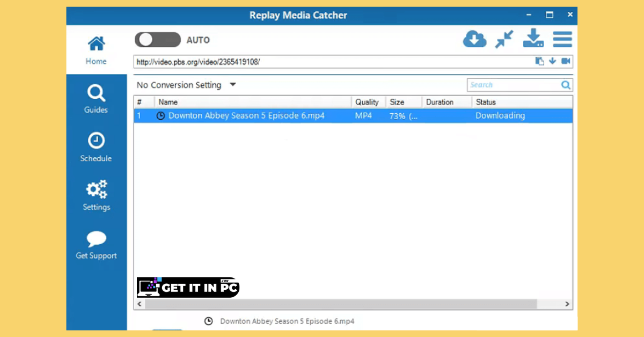Click the MP4 quality cell

(363, 115)
